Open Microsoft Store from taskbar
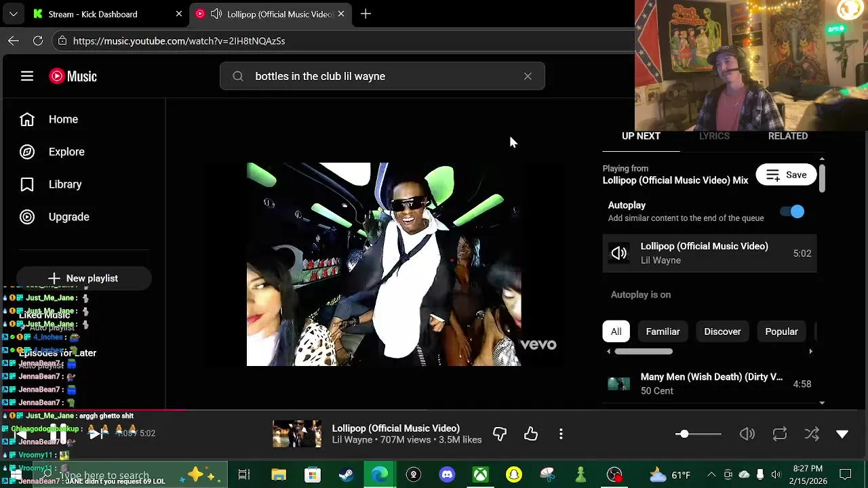868x488 pixels. click(x=313, y=474)
